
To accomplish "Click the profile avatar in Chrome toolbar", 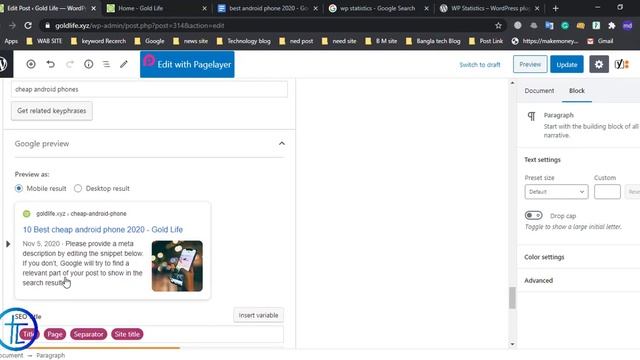I will 627,25.
